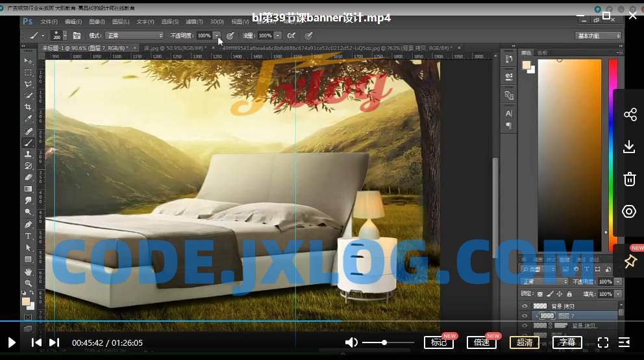The width and height of the screenshot is (644, 360).
Task: Open the 文件(F) file menu
Action: point(49,21)
